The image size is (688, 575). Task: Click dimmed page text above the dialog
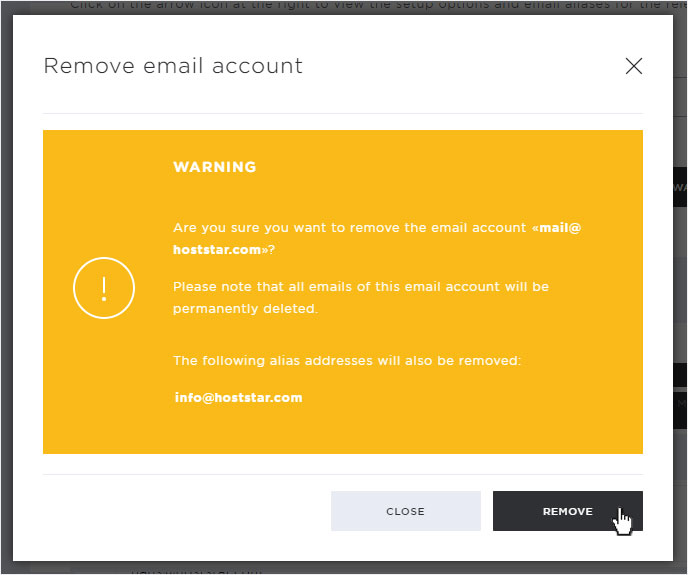[x=377, y=6]
